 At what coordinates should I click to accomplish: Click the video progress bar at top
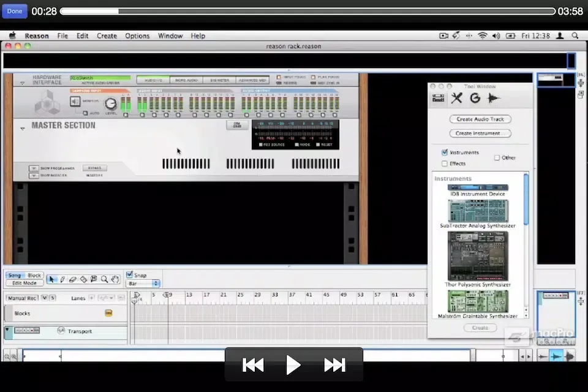point(307,11)
